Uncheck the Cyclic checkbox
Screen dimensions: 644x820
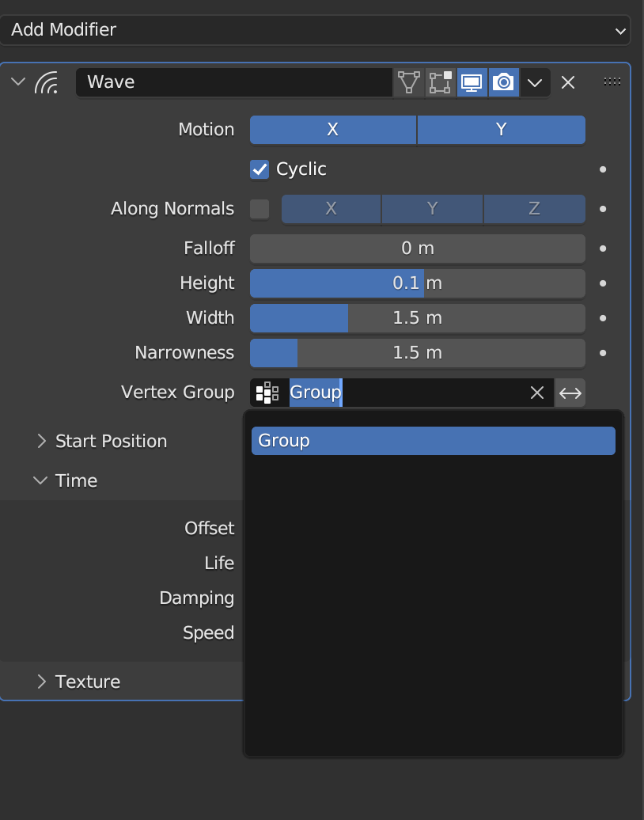[x=259, y=169]
